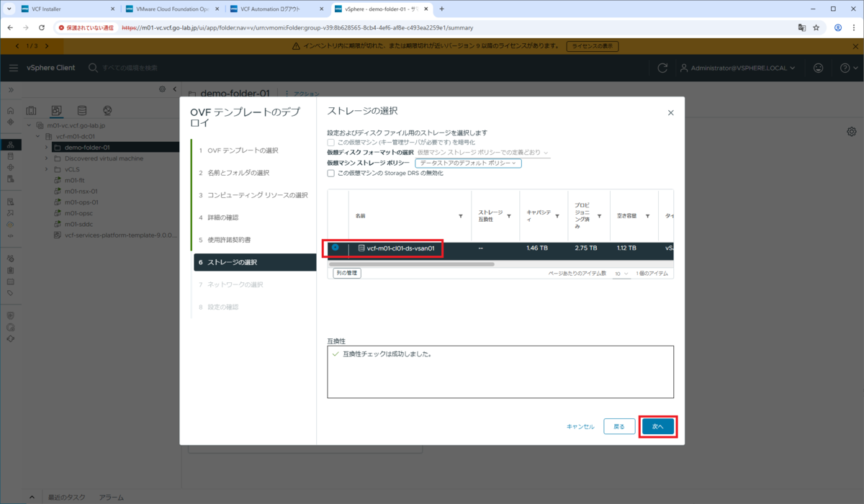Switch to VMs and Templates tree view

coord(56,110)
